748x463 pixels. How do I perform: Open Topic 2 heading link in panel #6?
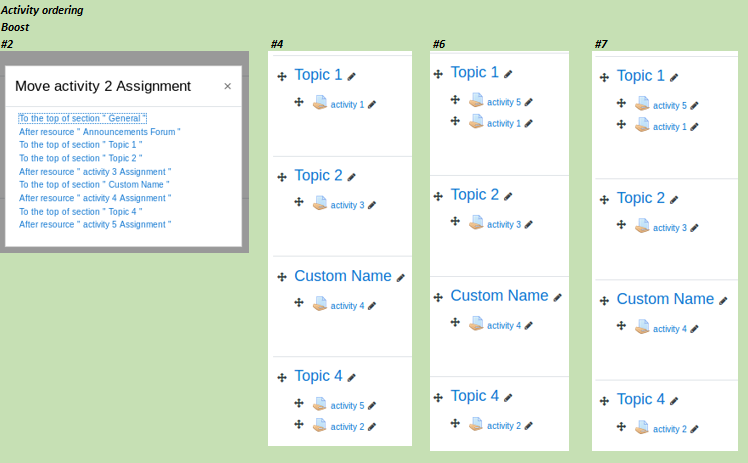point(475,195)
